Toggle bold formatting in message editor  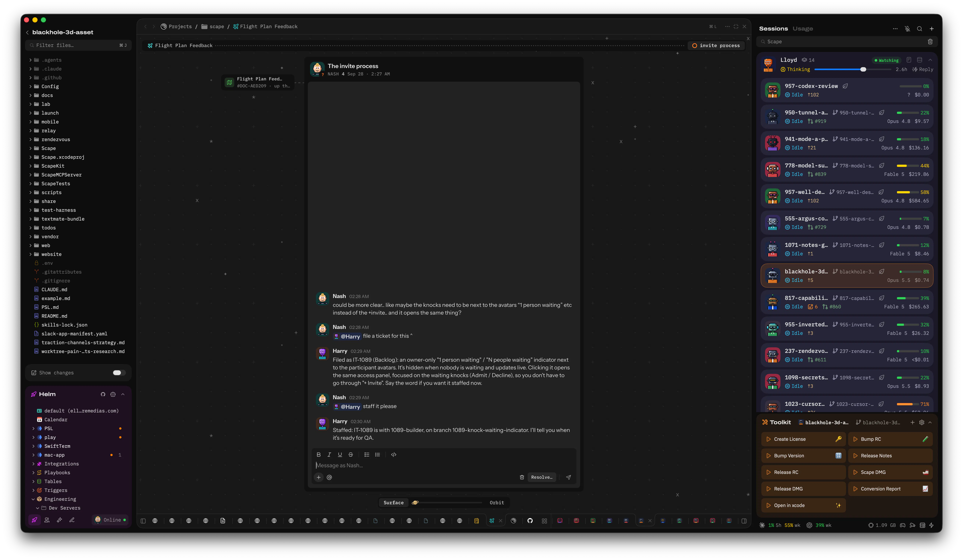point(318,455)
